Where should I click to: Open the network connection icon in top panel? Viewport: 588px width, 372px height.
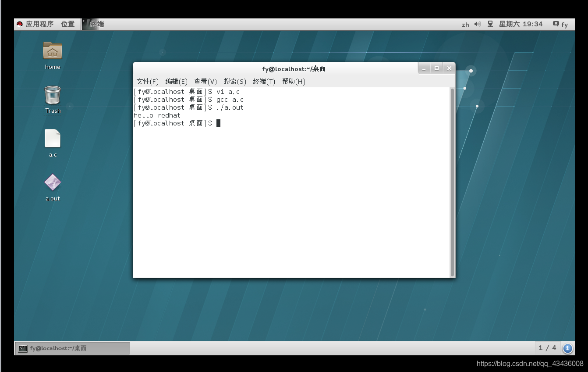490,24
